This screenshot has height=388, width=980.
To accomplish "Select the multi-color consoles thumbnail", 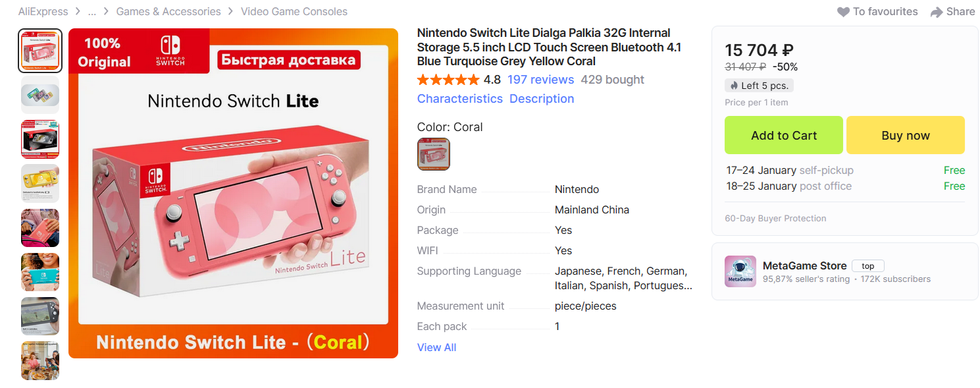I will point(40,95).
